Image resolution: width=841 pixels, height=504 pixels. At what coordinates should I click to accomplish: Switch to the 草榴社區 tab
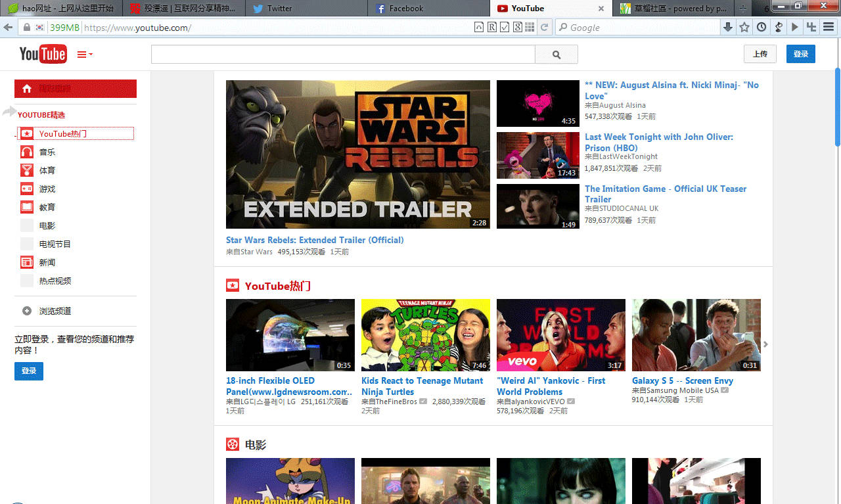672,9
